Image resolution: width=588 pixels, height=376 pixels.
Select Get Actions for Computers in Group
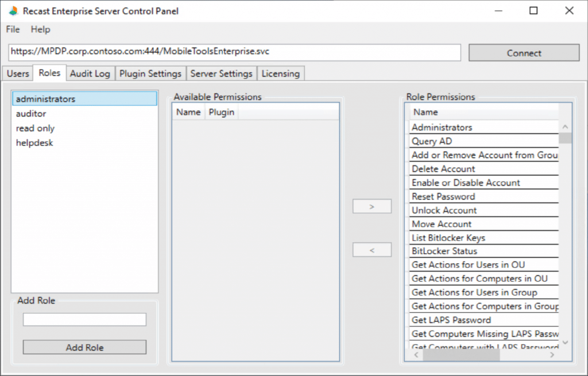[483, 306]
